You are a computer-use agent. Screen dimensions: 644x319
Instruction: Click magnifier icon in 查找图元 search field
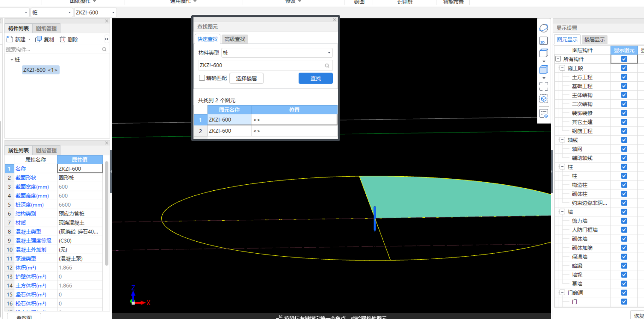pyautogui.click(x=327, y=65)
